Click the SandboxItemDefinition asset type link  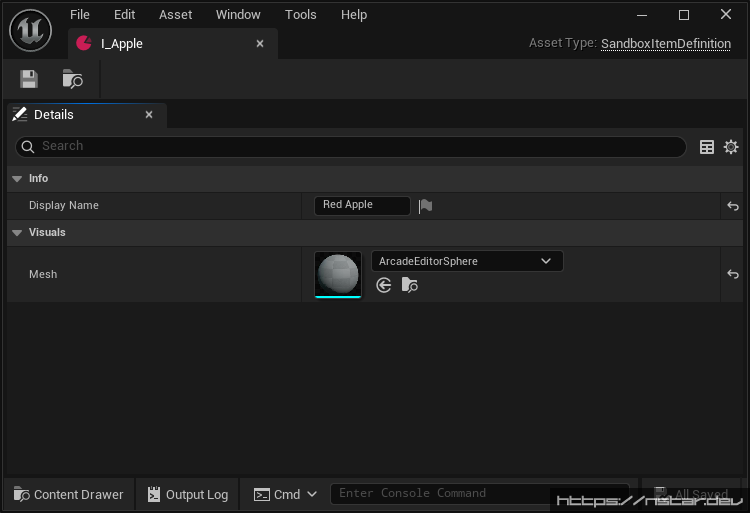(x=665, y=44)
